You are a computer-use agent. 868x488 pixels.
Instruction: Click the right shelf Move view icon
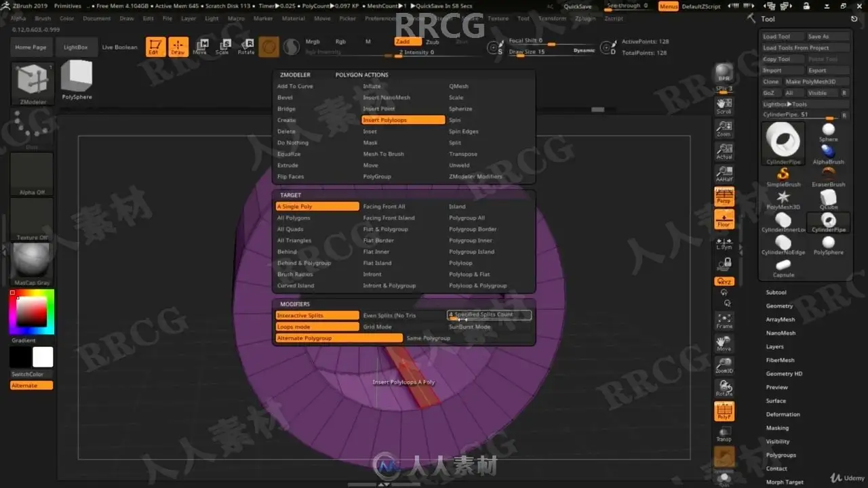coord(724,343)
